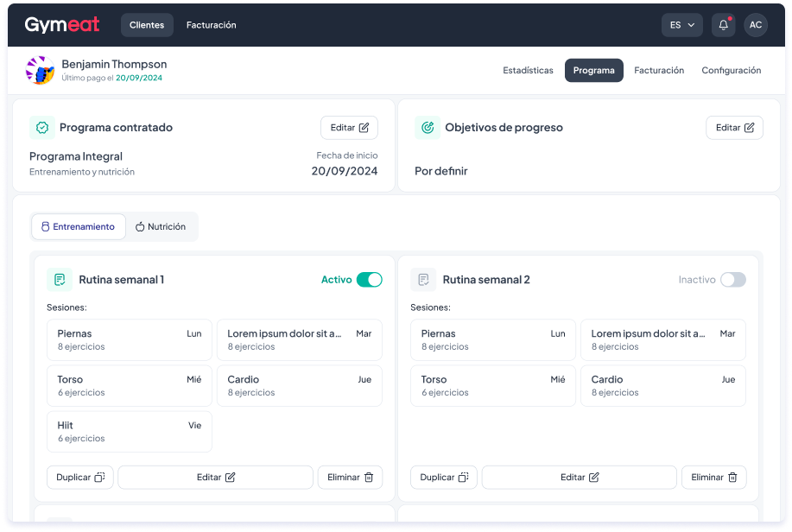
Task: Click the Gymeat logo
Action: [62, 25]
